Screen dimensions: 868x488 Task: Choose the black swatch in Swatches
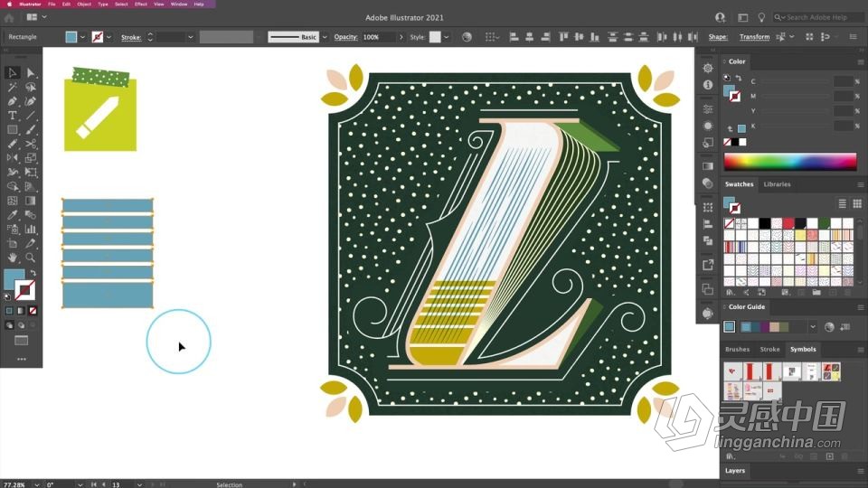[x=765, y=223]
